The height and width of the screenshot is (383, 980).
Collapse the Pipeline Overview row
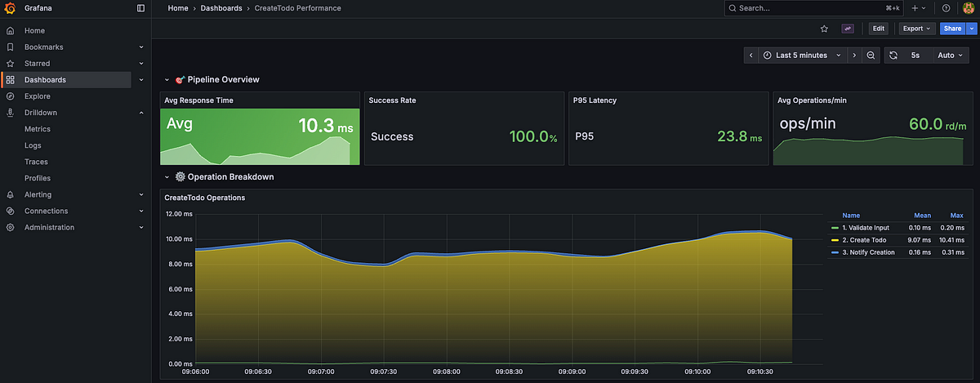pos(167,80)
